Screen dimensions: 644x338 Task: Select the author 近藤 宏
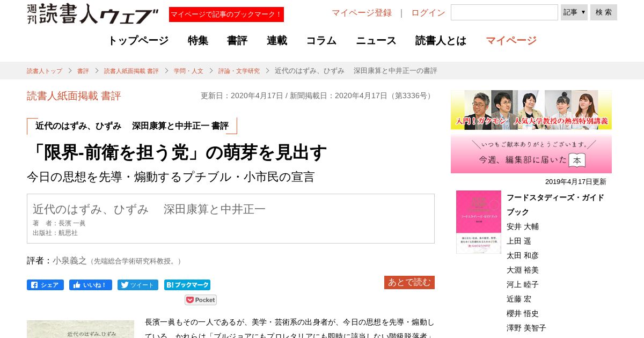pos(519,299)
